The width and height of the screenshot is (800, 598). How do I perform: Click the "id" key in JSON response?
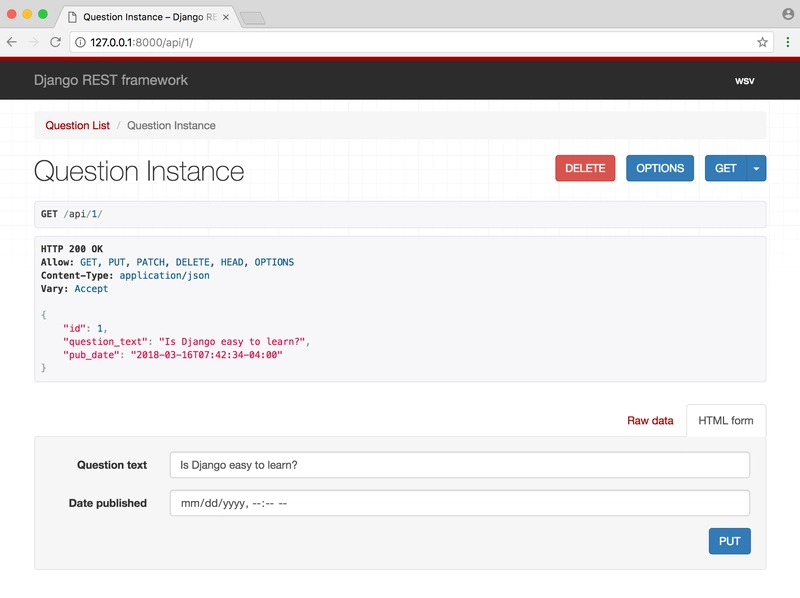[x=74, y=328]
